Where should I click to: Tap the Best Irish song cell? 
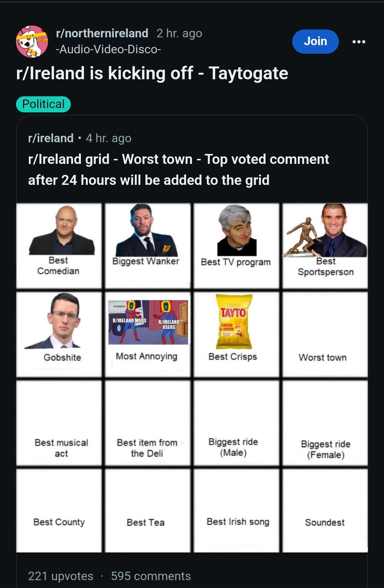pos(236,511)
